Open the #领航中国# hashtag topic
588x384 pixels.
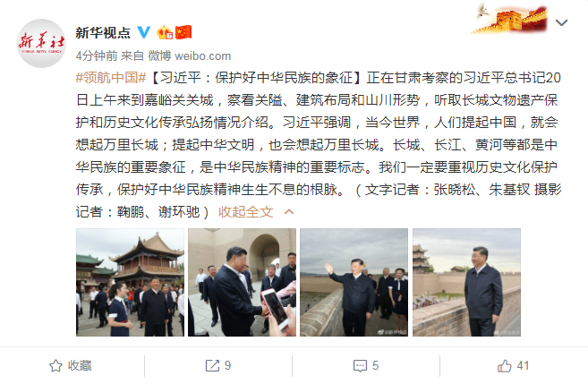click(x=111, y=78)
